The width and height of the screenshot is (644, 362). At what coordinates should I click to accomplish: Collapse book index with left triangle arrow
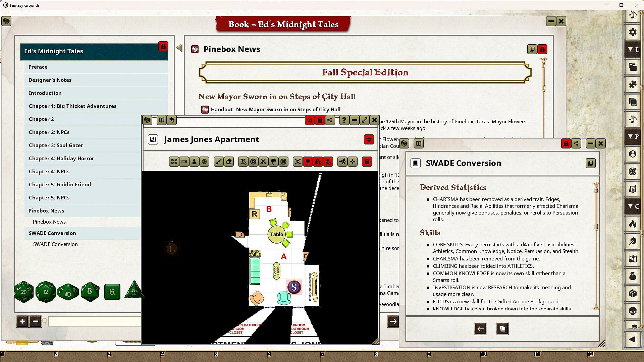[x=179, y=48]
